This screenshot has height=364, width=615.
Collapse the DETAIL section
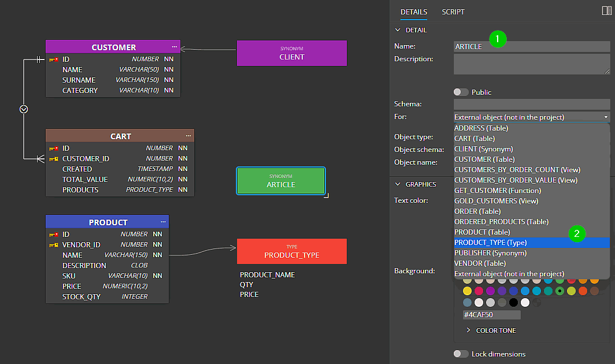point(397,30)
